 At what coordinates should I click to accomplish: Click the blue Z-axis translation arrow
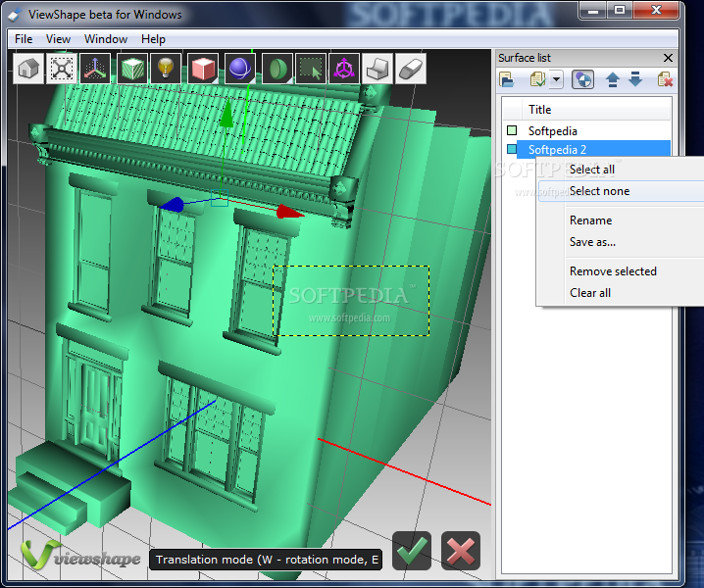coord(172,204)
